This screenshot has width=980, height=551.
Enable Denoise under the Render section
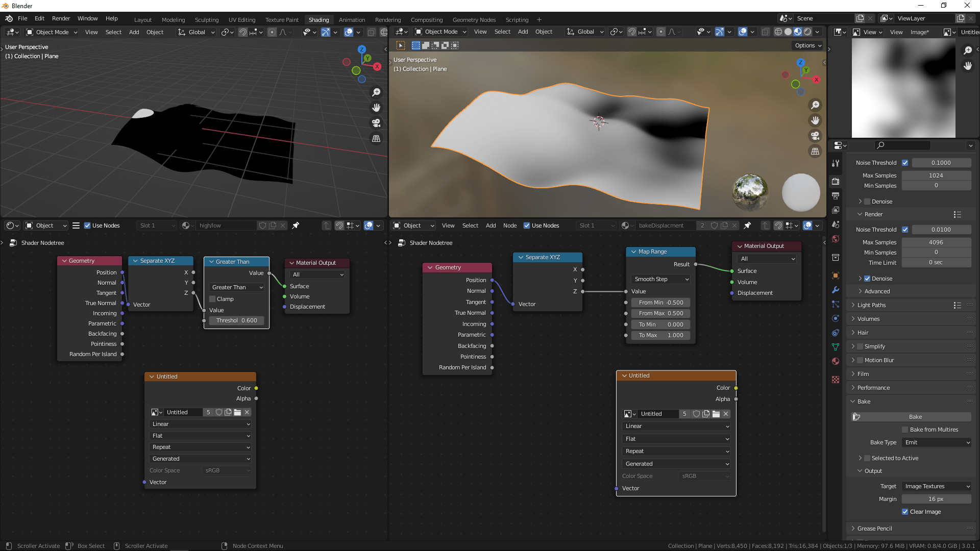click(x=868, y=278)
